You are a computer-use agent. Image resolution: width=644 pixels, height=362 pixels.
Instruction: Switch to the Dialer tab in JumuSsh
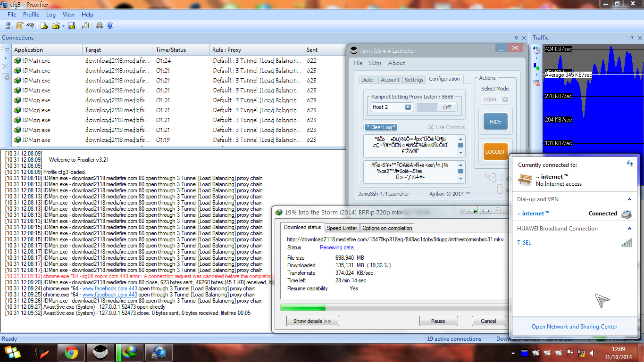(368, 80)
